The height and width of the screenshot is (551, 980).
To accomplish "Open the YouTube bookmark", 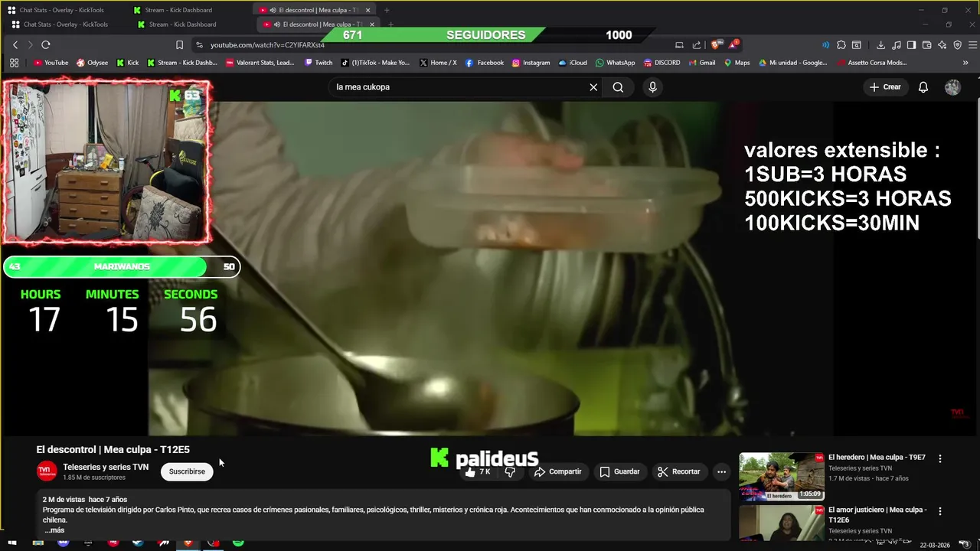I will (51, 63).
